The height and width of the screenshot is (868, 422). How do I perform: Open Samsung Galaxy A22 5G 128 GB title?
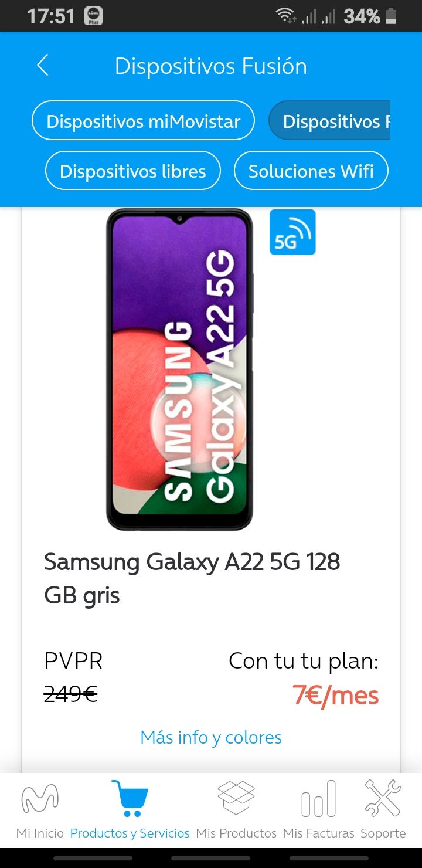[192, 578]
